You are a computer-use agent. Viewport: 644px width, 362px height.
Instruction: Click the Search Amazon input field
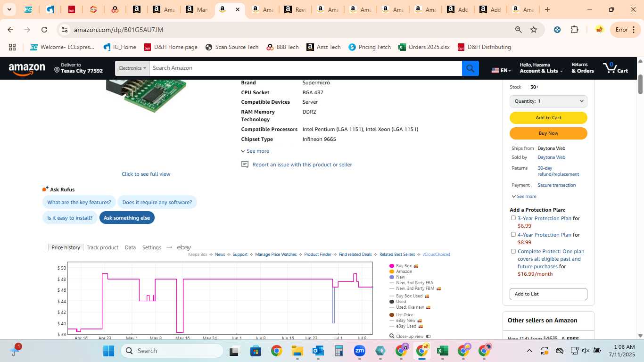tap(305, 68)
